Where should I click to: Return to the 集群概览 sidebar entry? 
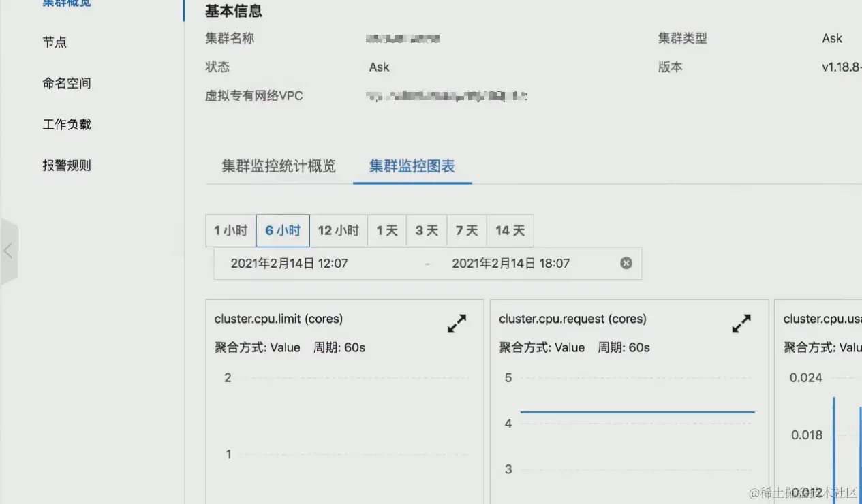click(x=66, y=3)
